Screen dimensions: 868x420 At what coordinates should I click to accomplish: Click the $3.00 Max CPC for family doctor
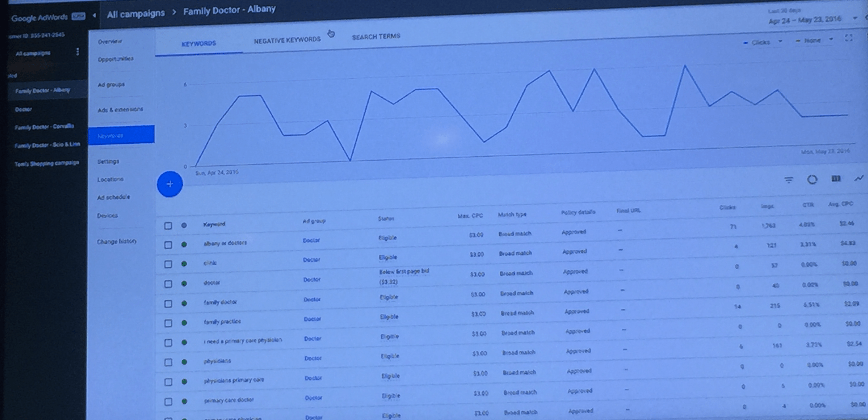tap(478, 294)
